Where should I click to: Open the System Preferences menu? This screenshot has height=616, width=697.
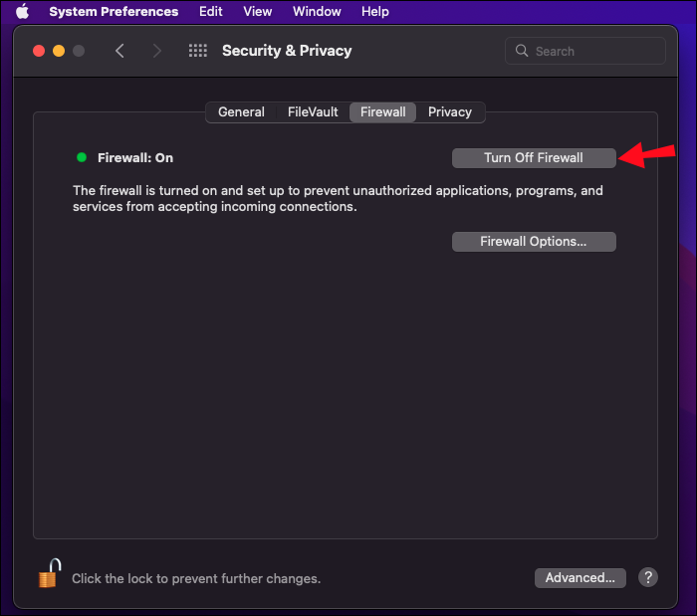tap(114, 12)
